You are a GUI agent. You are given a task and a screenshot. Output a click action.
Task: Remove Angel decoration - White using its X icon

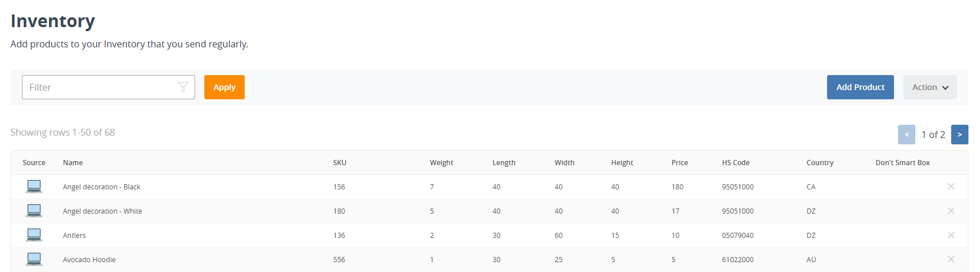951,211
